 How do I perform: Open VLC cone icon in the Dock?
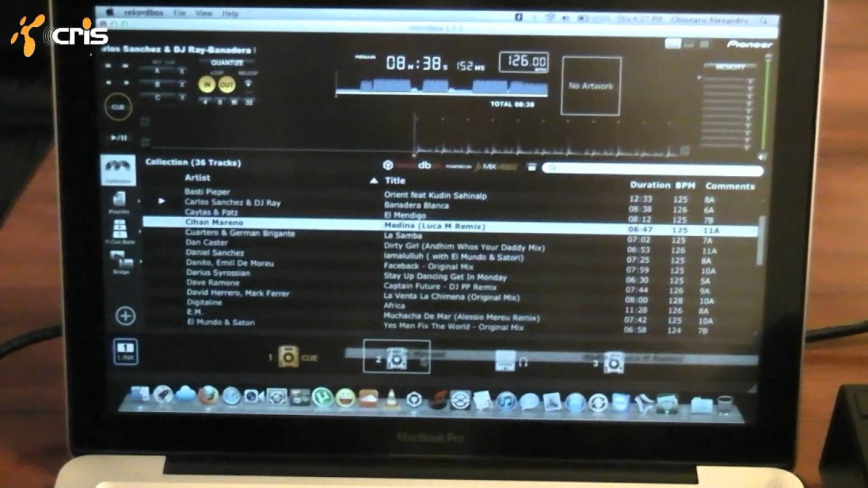pos(391,399)
